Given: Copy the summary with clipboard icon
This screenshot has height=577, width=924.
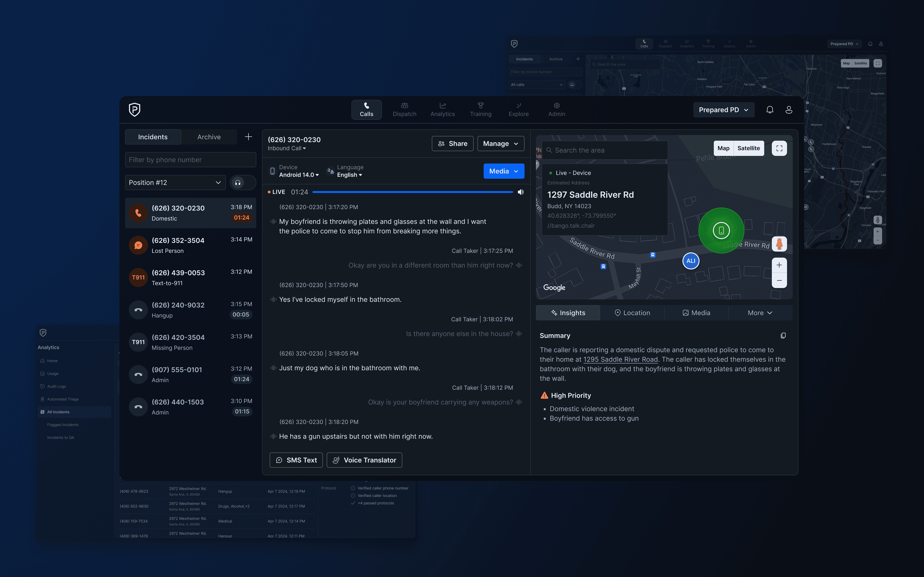Looking at the screenshot, I should pos(783,336).
